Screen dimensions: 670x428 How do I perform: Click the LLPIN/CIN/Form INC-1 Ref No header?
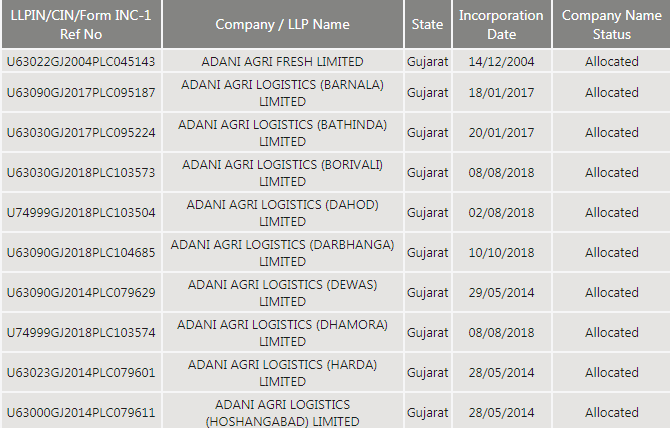81,25
